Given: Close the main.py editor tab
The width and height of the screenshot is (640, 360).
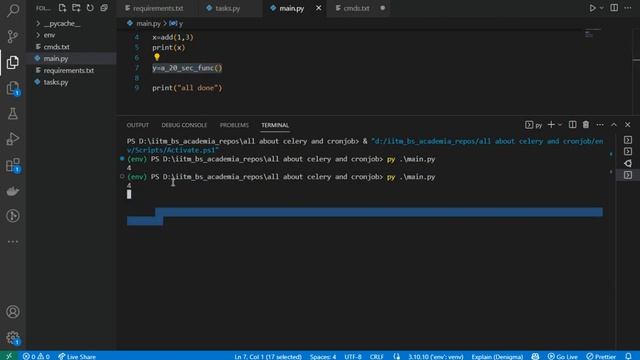Looking at the screenshot, I should coord(318,8).
